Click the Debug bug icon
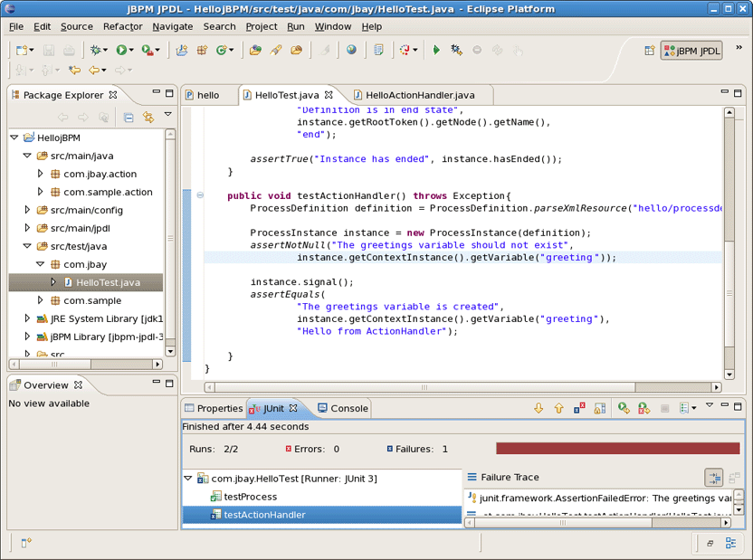 click(x=96, y=50)
